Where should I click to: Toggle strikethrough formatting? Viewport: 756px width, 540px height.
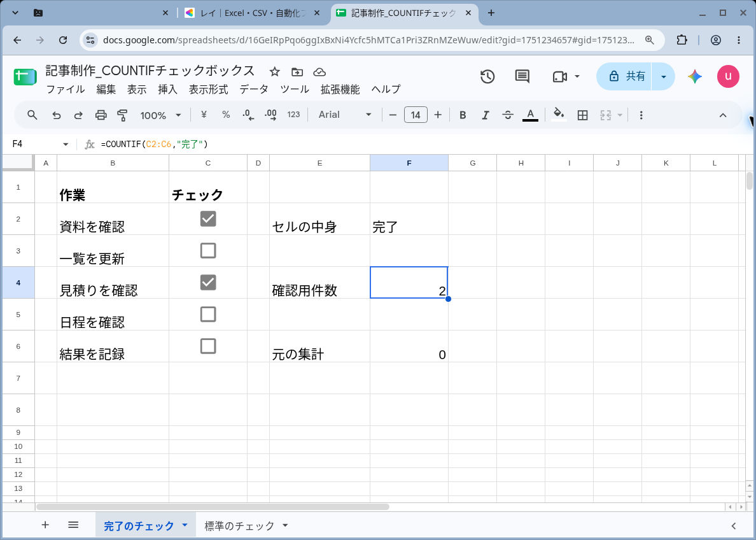tap(508, 115)
